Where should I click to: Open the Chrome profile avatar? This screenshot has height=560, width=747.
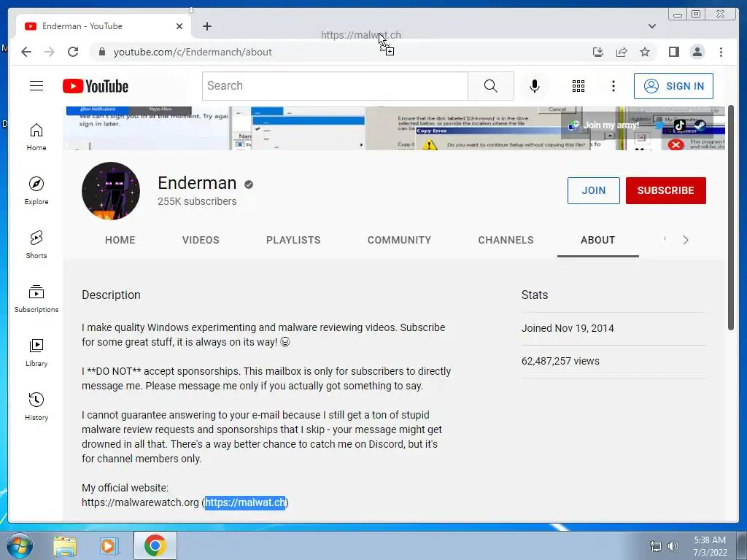point(697,52)
